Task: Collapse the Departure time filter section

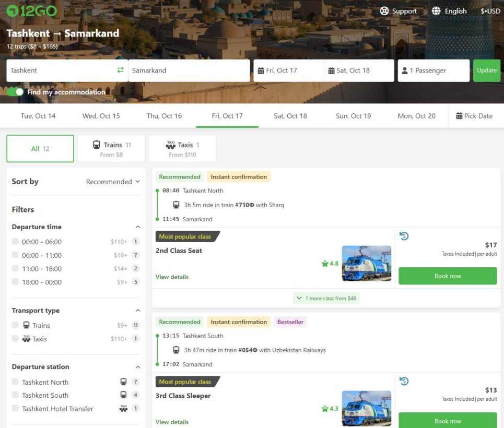Action: 138,227
